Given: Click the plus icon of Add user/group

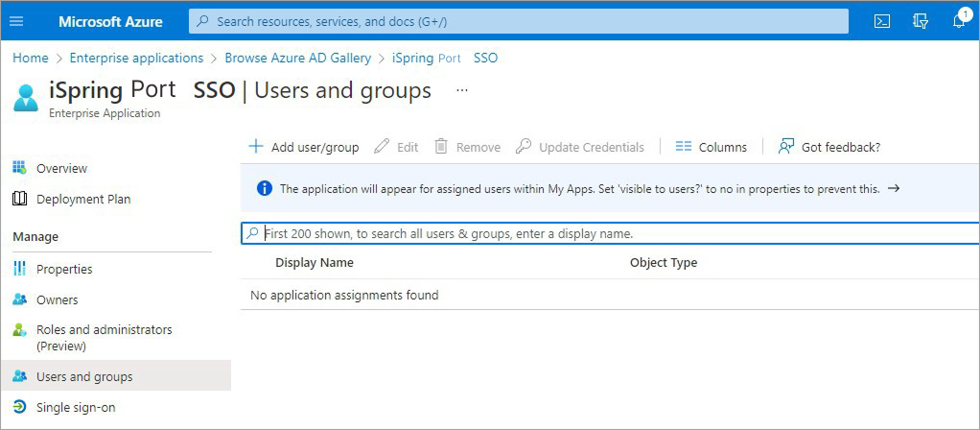Looking at the screenshot, I should 256,147.
